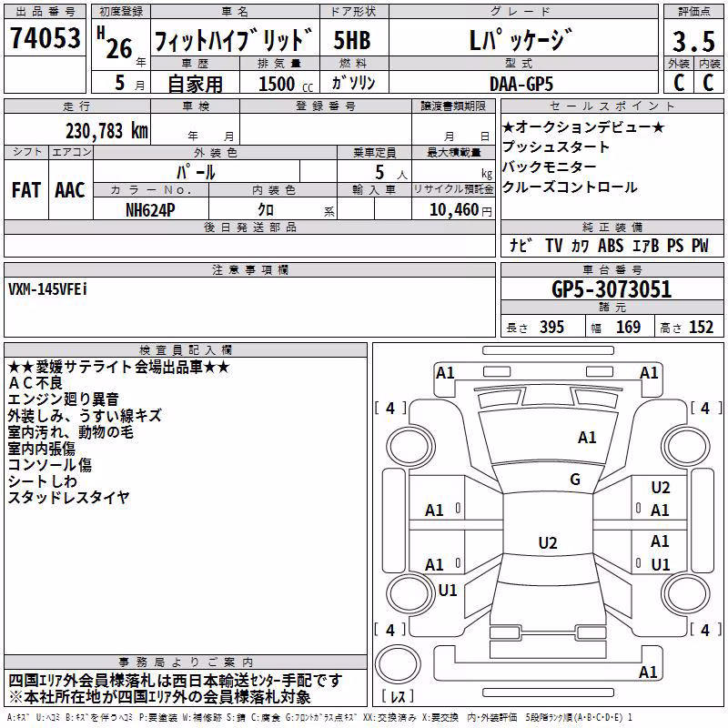The image size is (728, 728).
Task: Select header 検査員記入欄
Action: 186,350
